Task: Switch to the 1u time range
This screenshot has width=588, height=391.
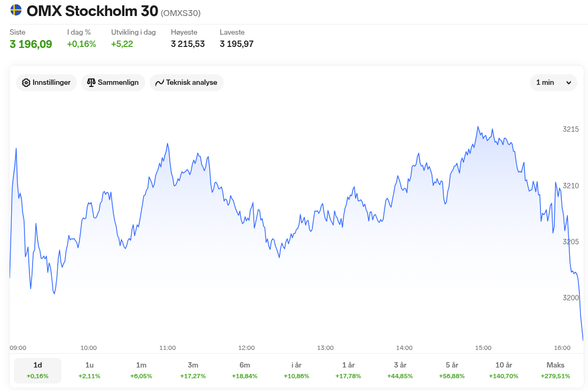Action: click(89, 370)
